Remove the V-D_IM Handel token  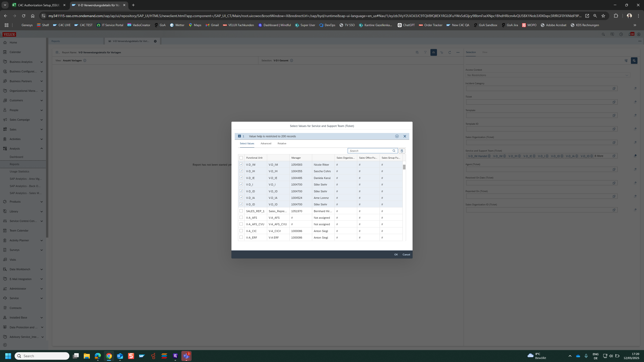pos(489,156)
